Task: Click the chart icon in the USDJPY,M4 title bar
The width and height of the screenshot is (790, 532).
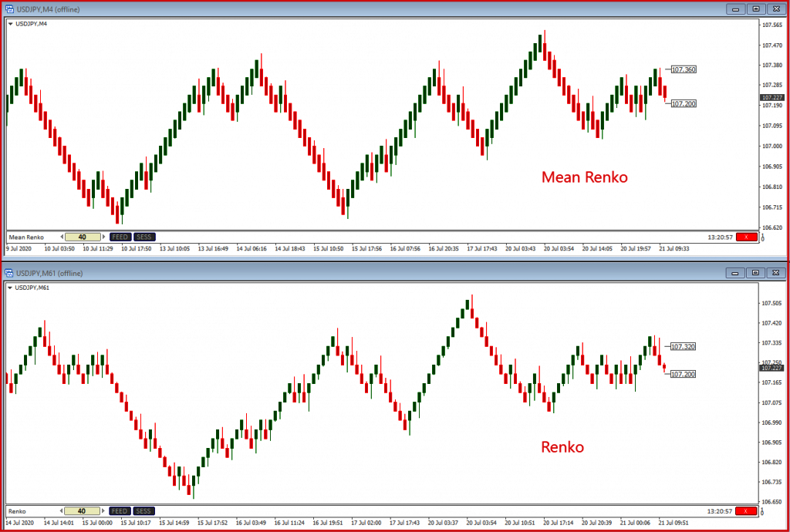Action: (x=9, y=8)
